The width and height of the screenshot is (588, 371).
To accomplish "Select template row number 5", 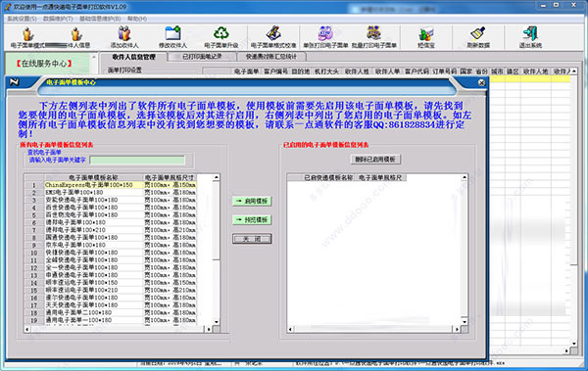I will point(110,214).
